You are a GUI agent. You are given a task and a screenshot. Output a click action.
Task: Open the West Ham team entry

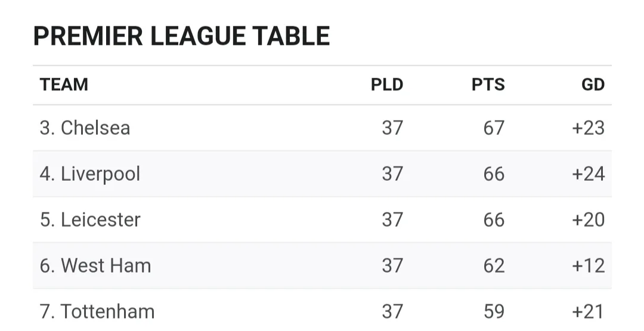(106, 265)
